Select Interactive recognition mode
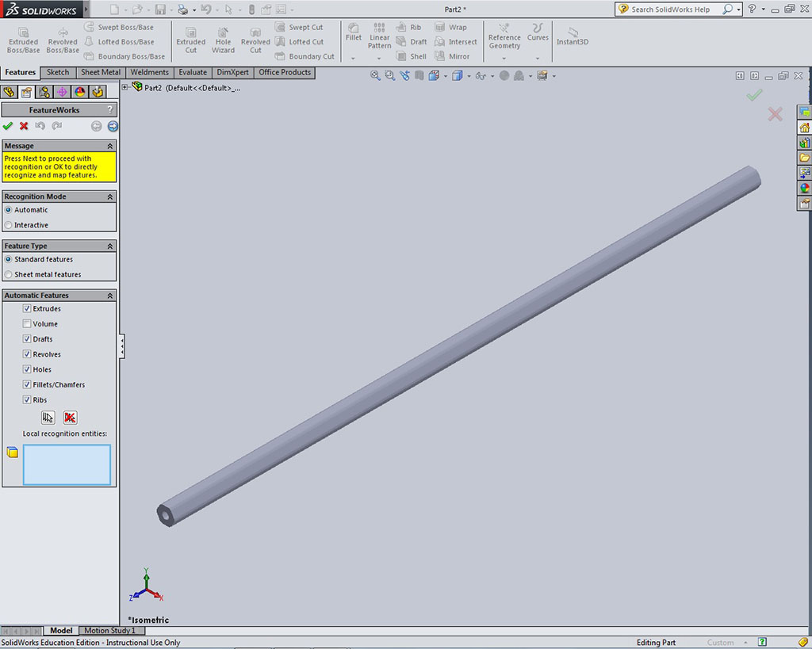This screenshot has width=812, height=649. pyautogui.click(x=9, y=225)
